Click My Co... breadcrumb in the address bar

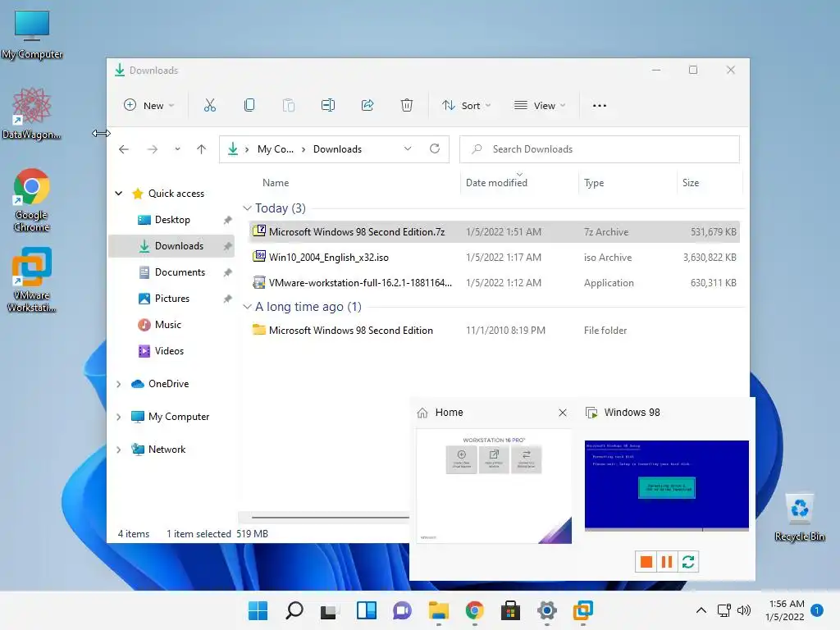[276, 149]
